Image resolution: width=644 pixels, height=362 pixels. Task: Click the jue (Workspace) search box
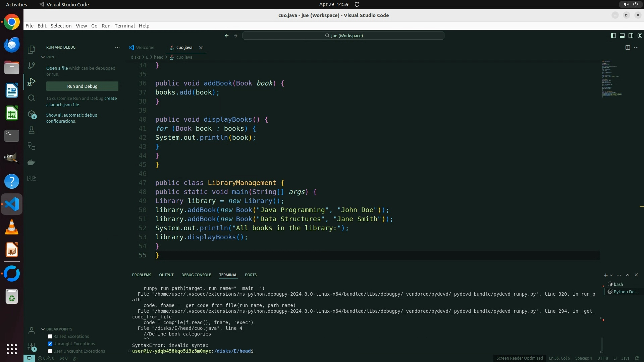click(343, 36)
